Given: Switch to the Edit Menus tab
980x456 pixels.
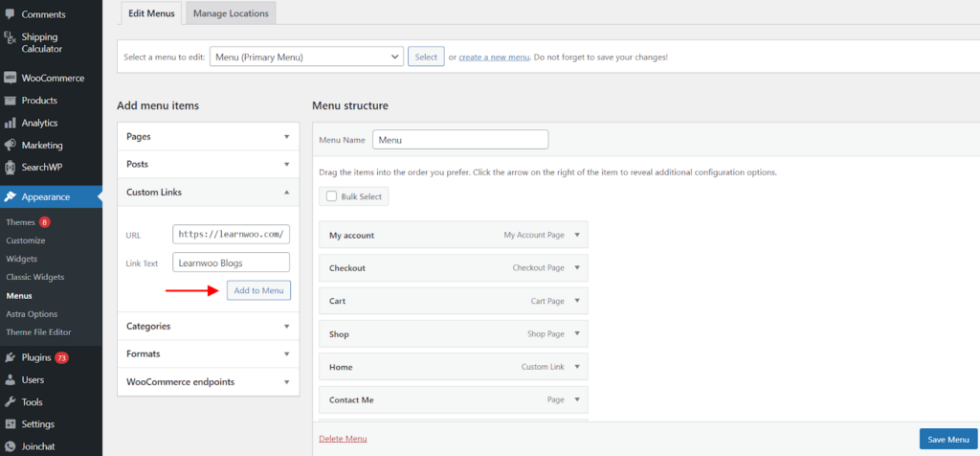Looking at the screenshot, I should pos(150,13).
